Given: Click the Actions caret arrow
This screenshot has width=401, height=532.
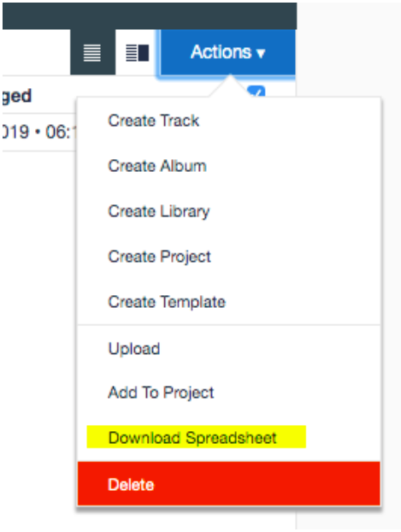Looking at the screenshot, I should tap(261, 54).
